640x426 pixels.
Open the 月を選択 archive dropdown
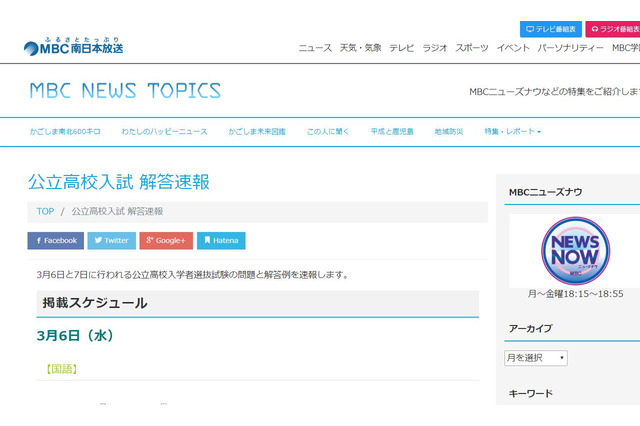click(536, 358)
